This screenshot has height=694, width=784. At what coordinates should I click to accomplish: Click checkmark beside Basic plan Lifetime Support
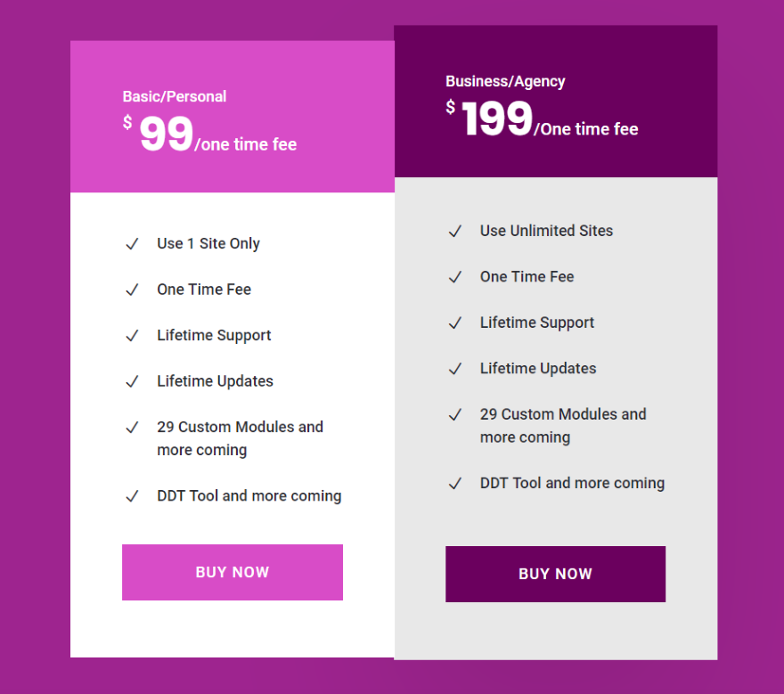[x=132, y=336]
